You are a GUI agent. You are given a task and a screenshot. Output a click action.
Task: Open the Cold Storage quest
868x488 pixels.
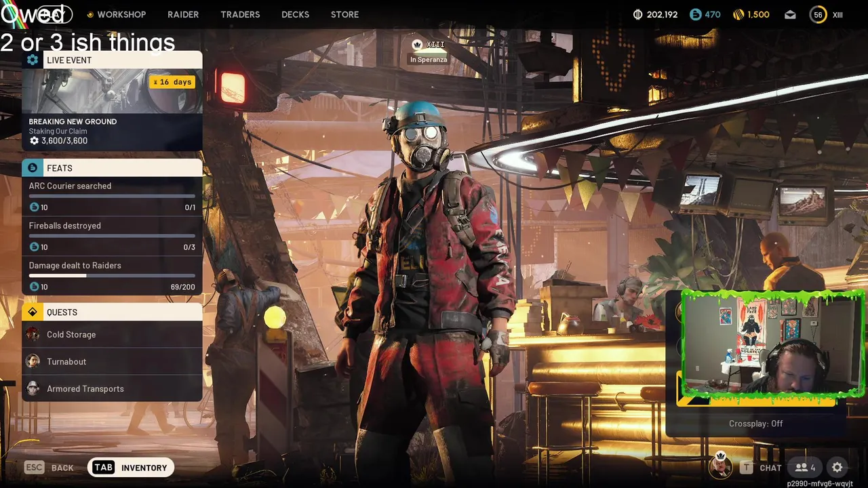[112, 334]
